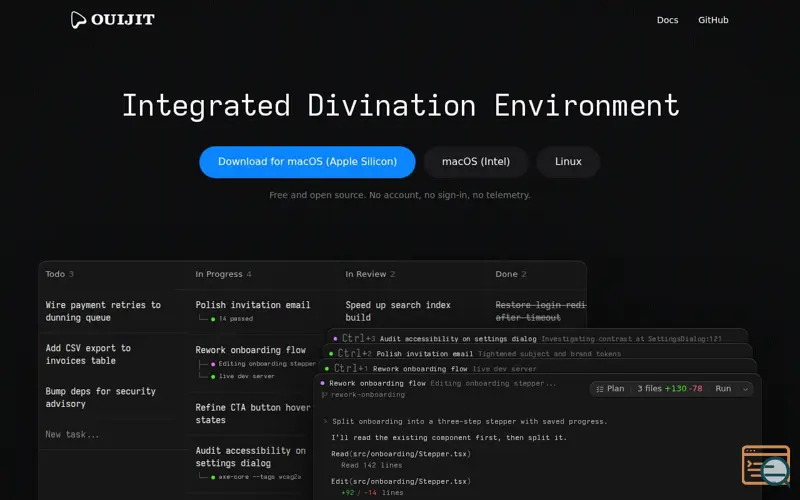Click the green status dot on Ctrl+2 tab
Image resolution: width=800 pixels, height=500 pixels.
[x=331, y=354]
